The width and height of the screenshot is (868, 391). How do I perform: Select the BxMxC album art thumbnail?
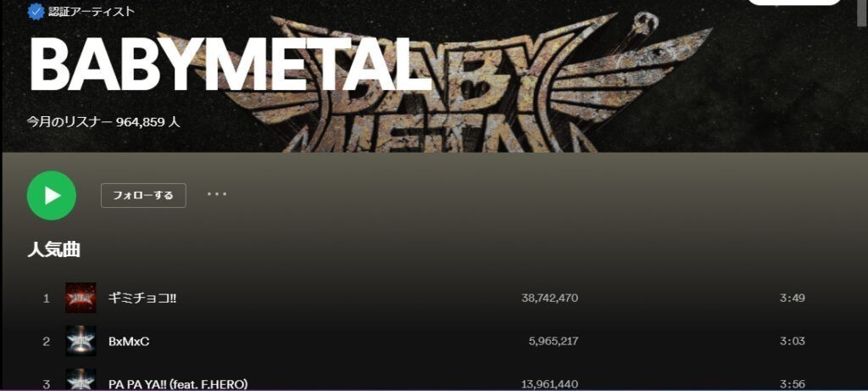[x=81, y=341]
